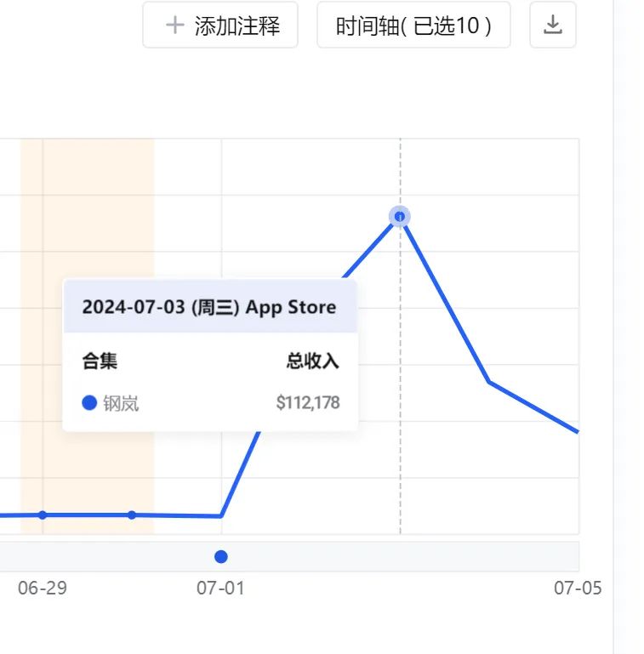The width and height of the screenshot is (644, 654).
Task: Click the 07-01 x-axis date label
Action: tap(220, 588)
